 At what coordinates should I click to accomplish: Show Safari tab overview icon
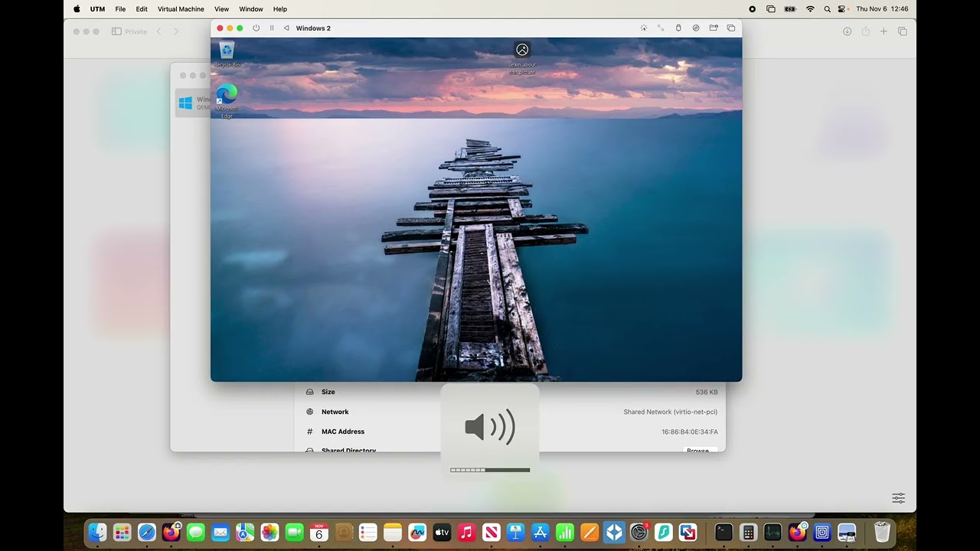[x=902, y=31]
